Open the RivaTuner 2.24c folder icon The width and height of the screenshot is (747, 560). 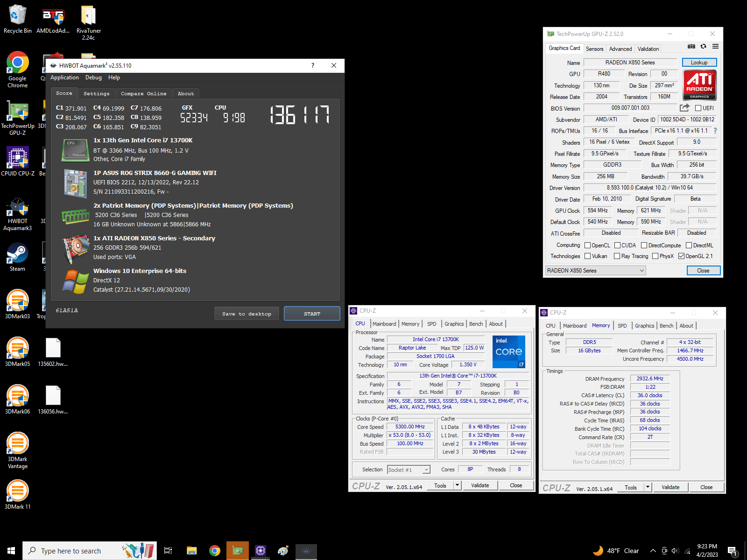coord(88,22)
